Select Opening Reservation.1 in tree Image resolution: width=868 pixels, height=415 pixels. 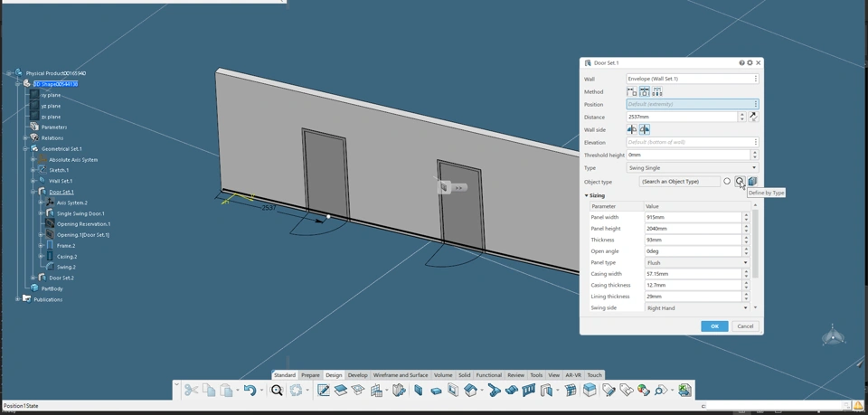point(83,224)
